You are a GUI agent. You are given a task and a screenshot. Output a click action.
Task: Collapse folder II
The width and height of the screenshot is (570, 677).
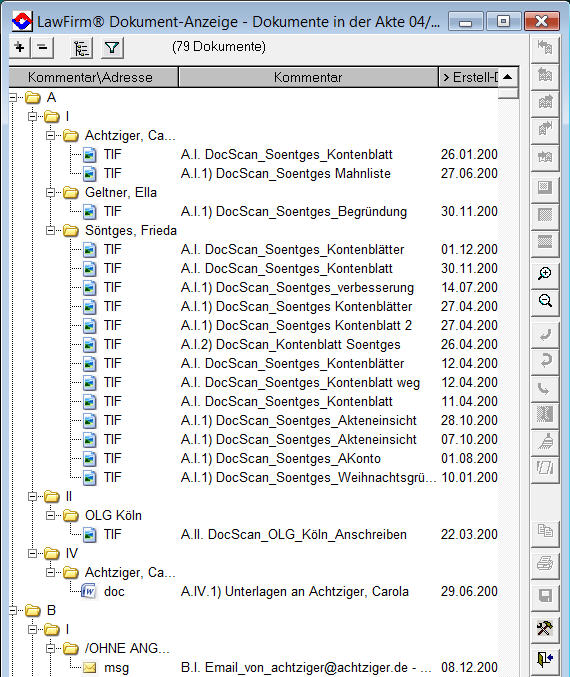(32, 497)
